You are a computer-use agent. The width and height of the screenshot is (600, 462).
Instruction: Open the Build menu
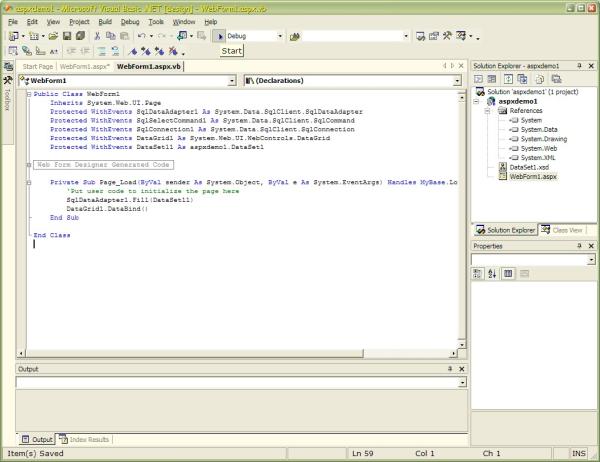[x=105, y=22]
